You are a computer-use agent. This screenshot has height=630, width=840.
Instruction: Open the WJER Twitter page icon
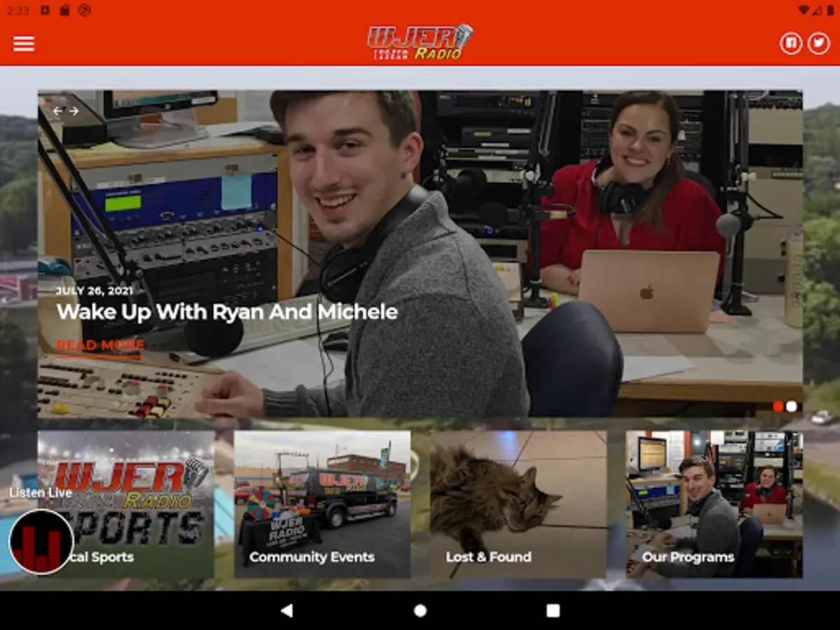[x=818, y=43]
